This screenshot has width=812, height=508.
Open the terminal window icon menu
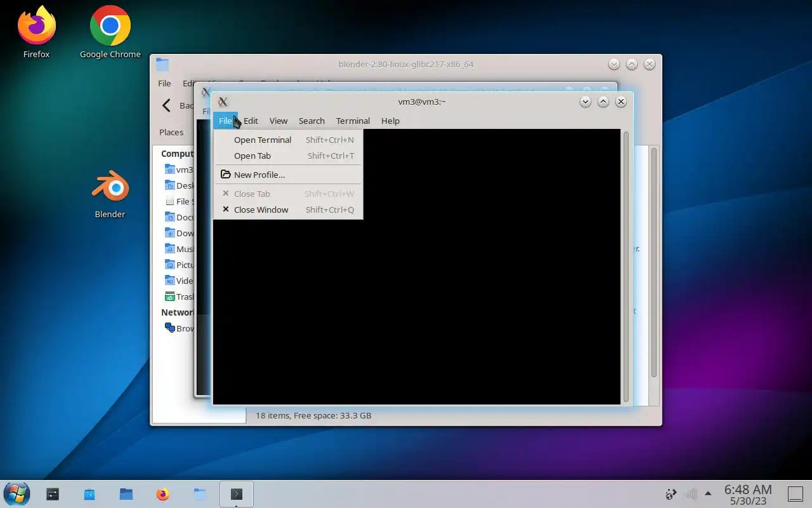223,102
